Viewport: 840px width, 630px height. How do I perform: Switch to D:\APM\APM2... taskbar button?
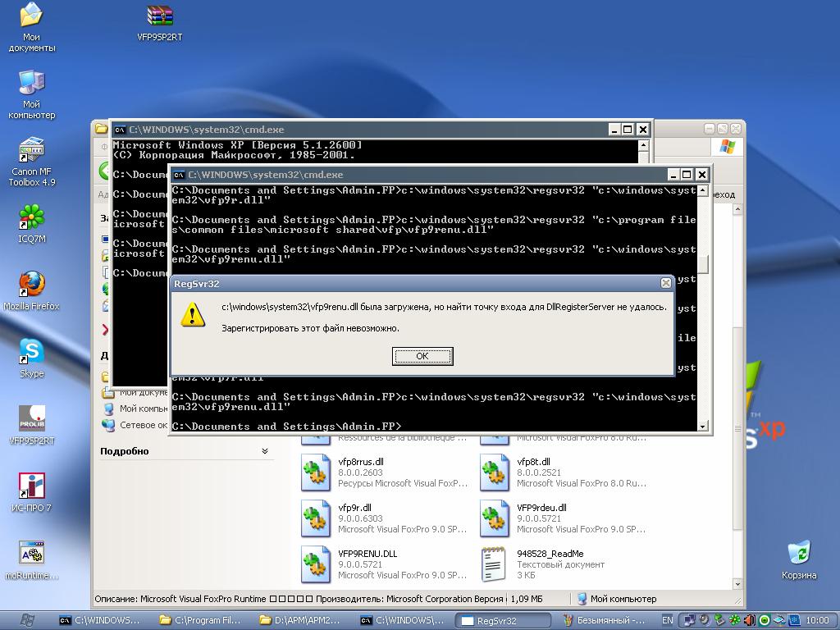pyautogui.click(x=302, y=620)
